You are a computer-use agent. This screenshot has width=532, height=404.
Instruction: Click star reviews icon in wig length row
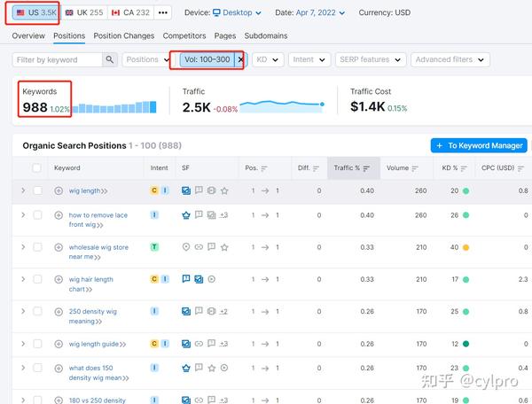224,190
